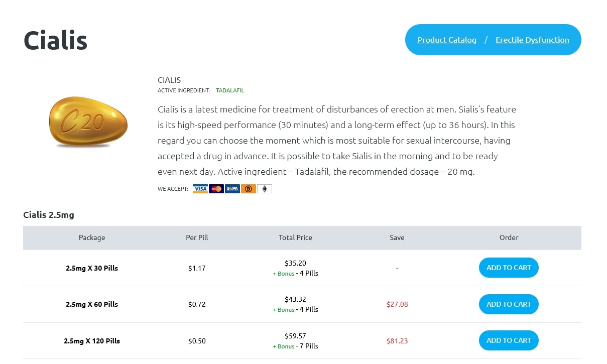Viewport: 607px width, 364px height.
Task: Add 2.5mg X 60 Pills to cart
Action: tap(509, 304)
